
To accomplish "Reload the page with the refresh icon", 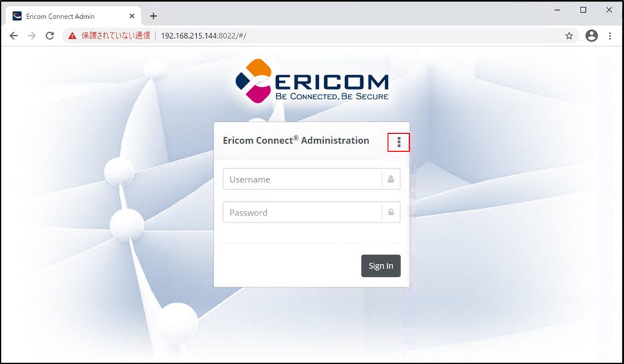I will coord(50,36).
